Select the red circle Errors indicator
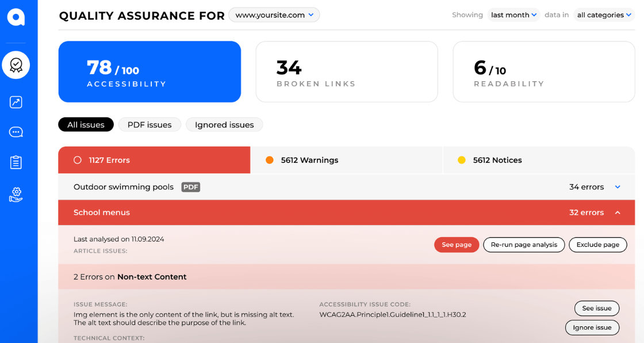The width and height of the screenshot is (644, 343). click(x=78, y=160)
